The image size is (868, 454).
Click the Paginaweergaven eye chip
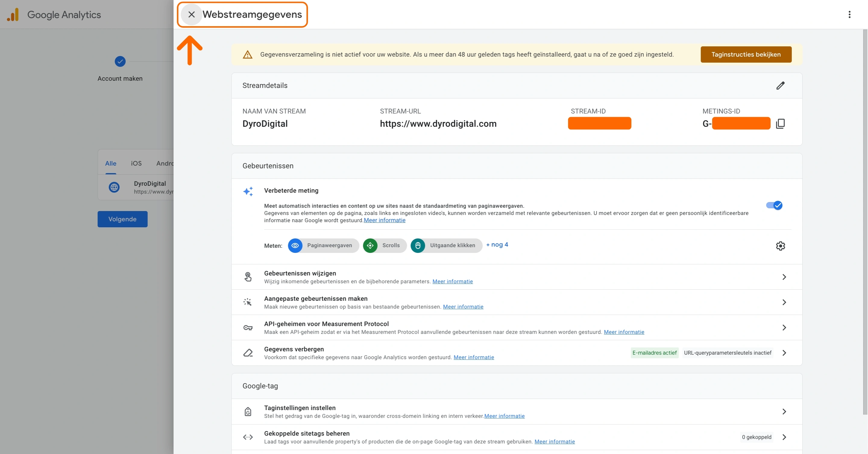(x=323, y=245)
